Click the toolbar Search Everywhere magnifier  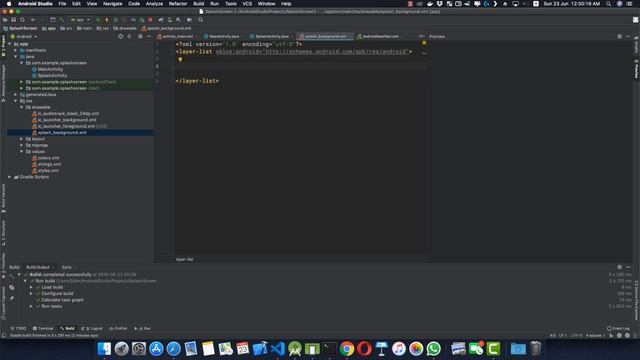tap(200, 20)
